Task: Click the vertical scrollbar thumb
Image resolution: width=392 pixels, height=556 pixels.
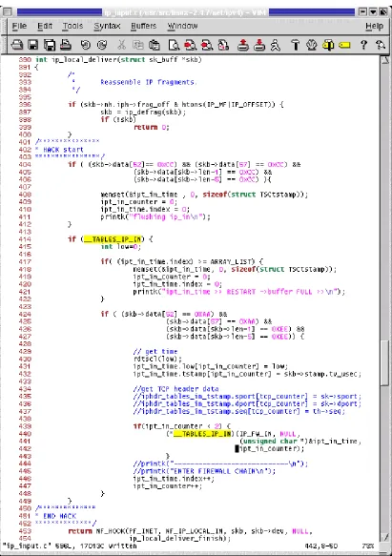Action: (385, 362)
